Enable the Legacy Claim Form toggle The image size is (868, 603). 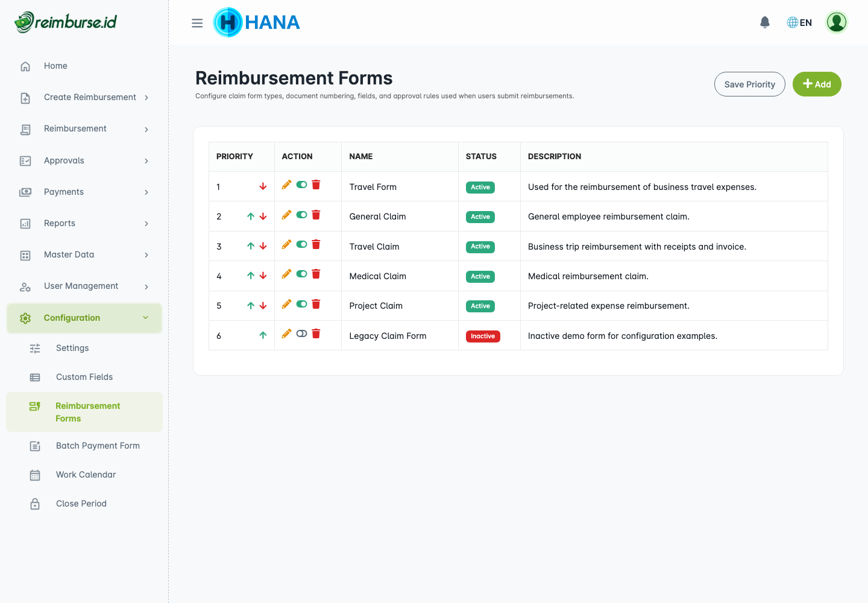pyautogui.click(x=301, y=334)
